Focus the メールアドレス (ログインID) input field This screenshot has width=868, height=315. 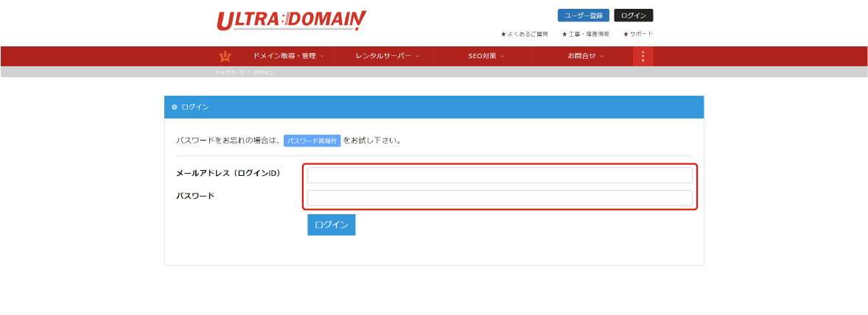click(x=500, y=175)
